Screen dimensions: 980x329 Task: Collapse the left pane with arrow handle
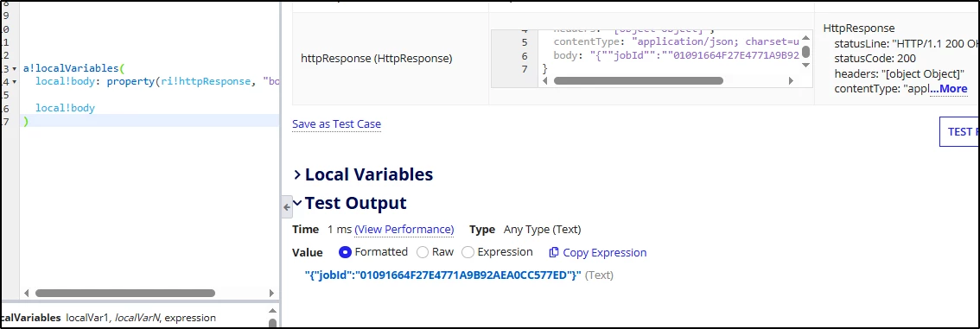(287, 206)
